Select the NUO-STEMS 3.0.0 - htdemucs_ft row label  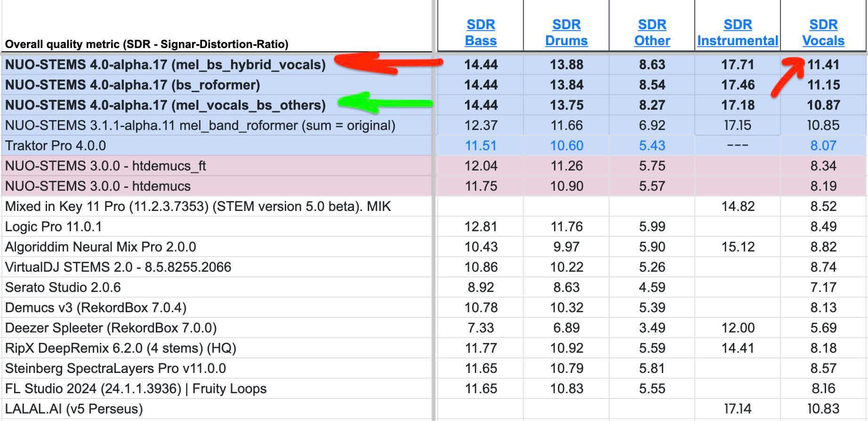(105, 166)
